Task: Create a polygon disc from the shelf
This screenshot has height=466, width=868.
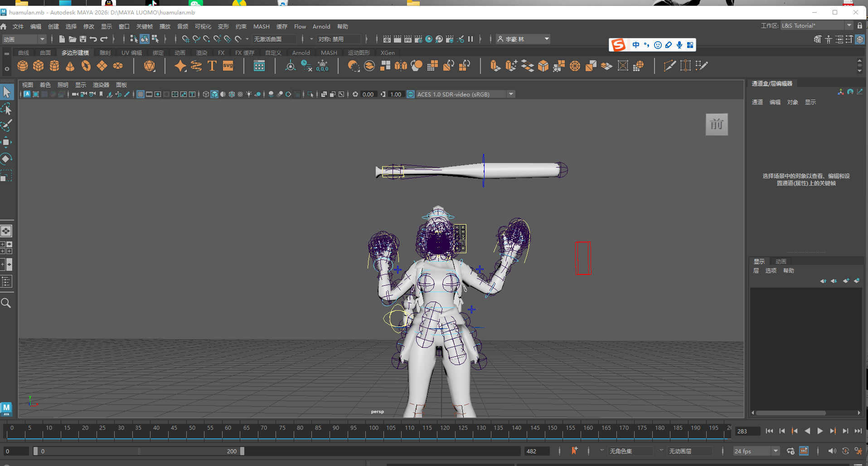Action: tap(118, 66)
